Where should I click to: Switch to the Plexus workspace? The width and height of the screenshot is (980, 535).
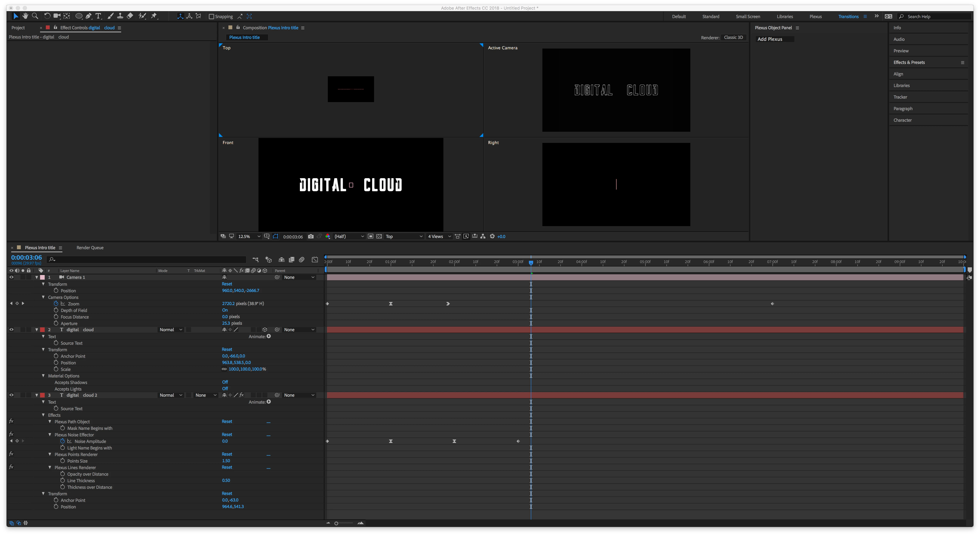coord(815,16)
